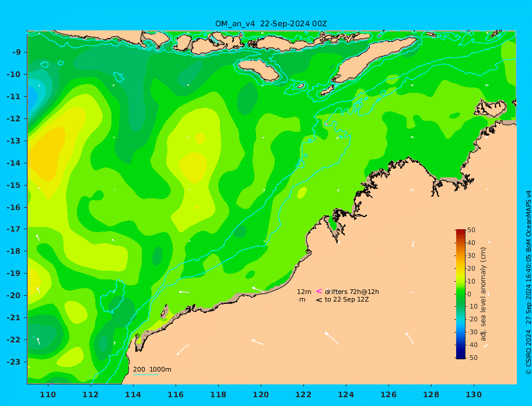Select the black arrow legend symbol
Screen dimensions: 532x406
[319, 300]
